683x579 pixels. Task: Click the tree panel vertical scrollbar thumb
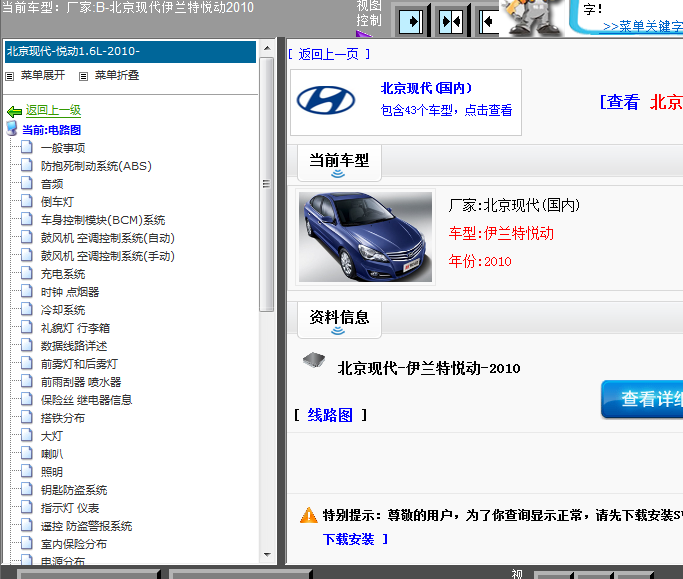tap(267, 184)
